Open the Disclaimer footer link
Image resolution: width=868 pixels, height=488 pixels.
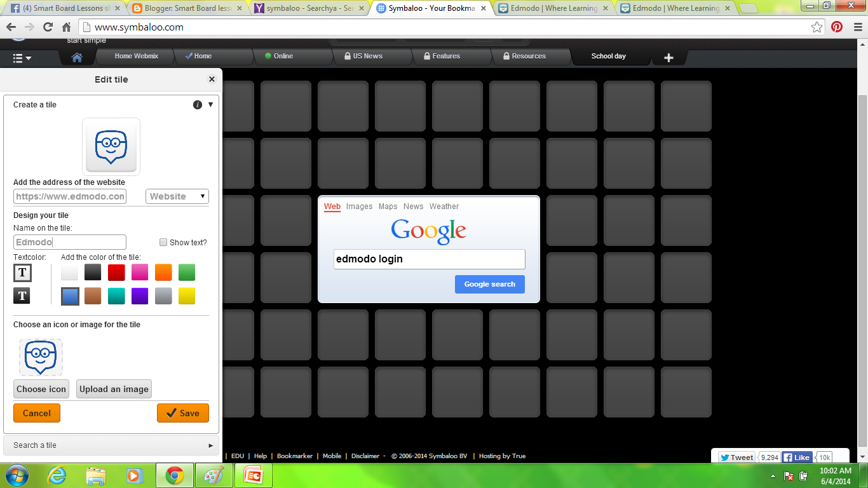(x=365, y=456)
